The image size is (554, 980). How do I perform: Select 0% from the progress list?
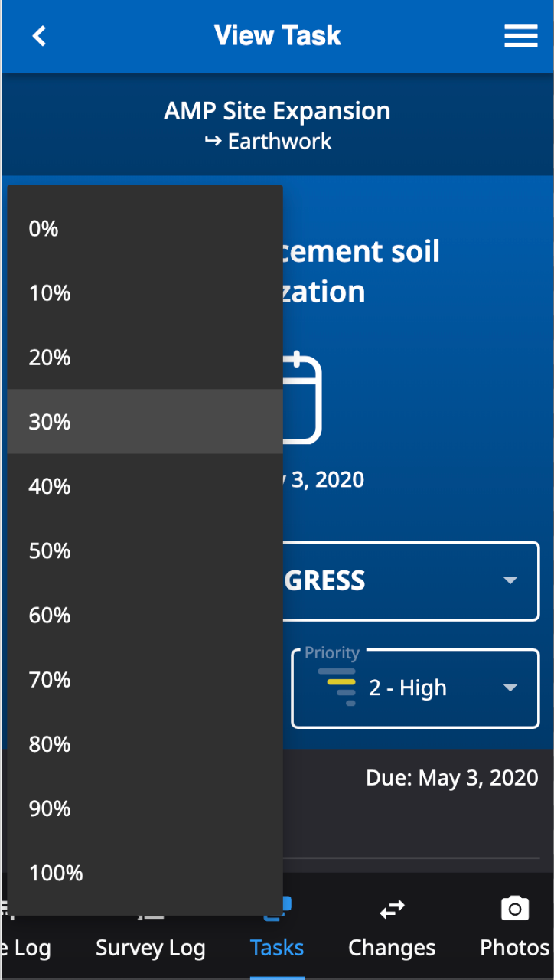(145, 228)
